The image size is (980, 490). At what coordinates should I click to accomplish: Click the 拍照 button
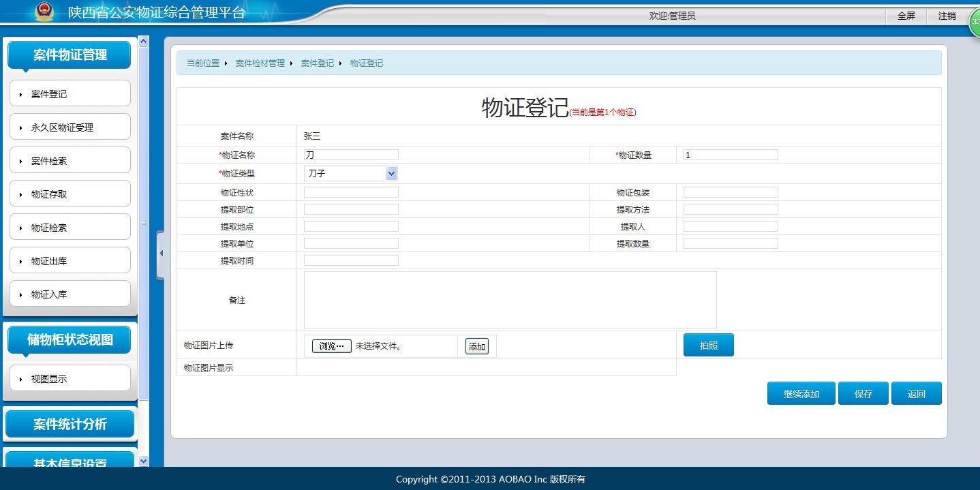pos(708,346)
